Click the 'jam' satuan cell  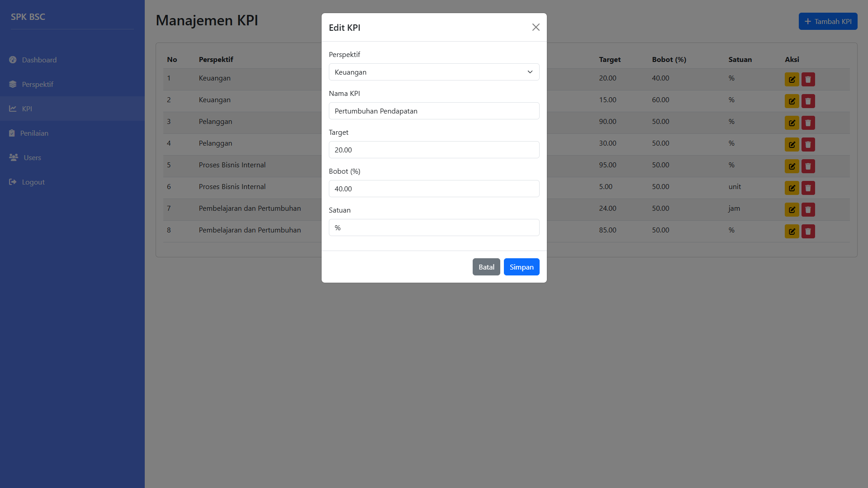734,208
